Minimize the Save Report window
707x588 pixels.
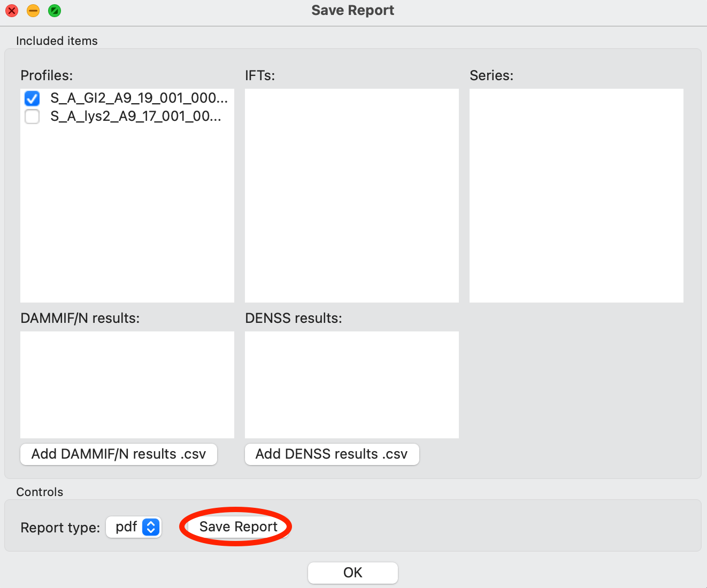pos(33,11)
